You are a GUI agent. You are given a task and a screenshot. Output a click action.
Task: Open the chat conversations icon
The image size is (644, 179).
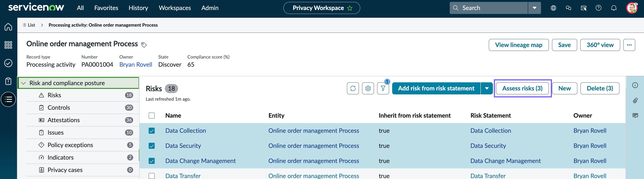[568, 8]
